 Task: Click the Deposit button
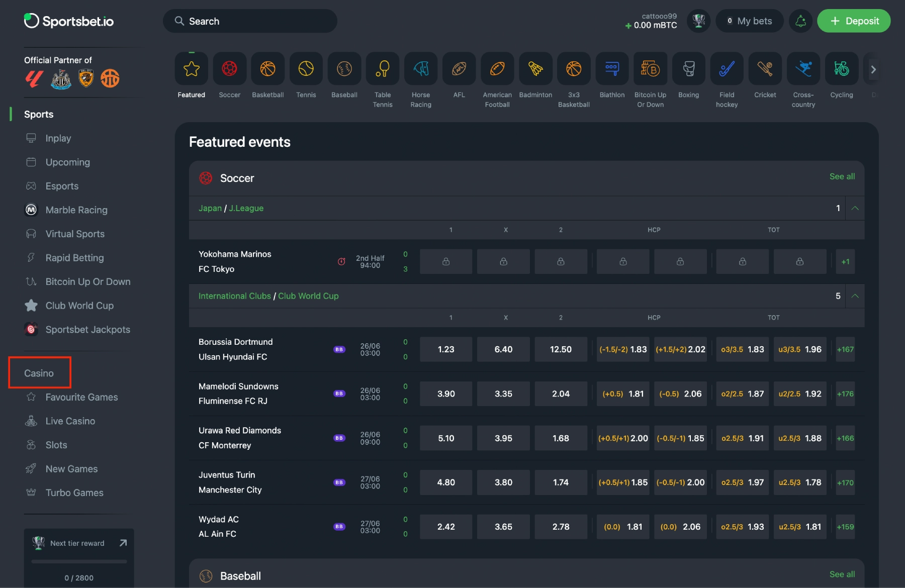pyautogui.click(x=854, y=21)
